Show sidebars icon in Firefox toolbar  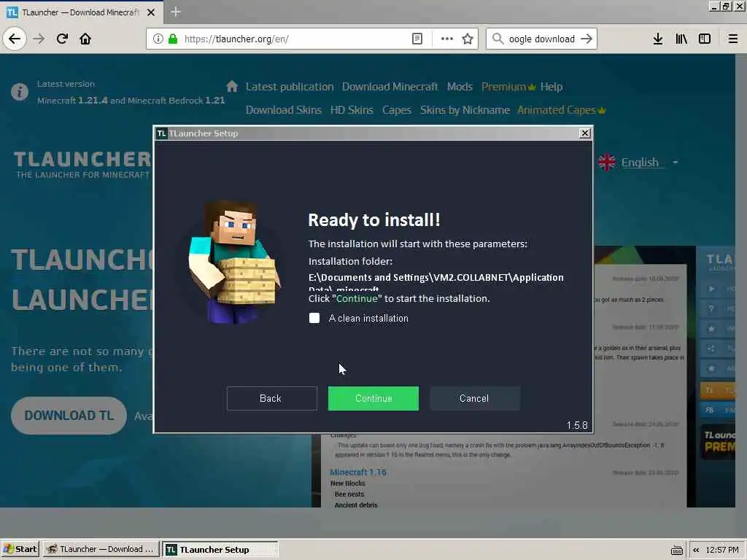click(x=705, y=39)
